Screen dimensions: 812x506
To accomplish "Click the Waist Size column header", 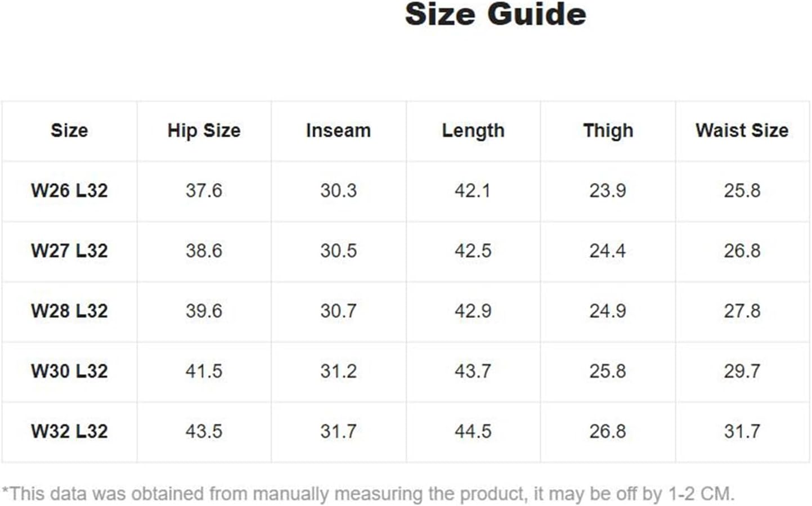I will coord(742,131).
